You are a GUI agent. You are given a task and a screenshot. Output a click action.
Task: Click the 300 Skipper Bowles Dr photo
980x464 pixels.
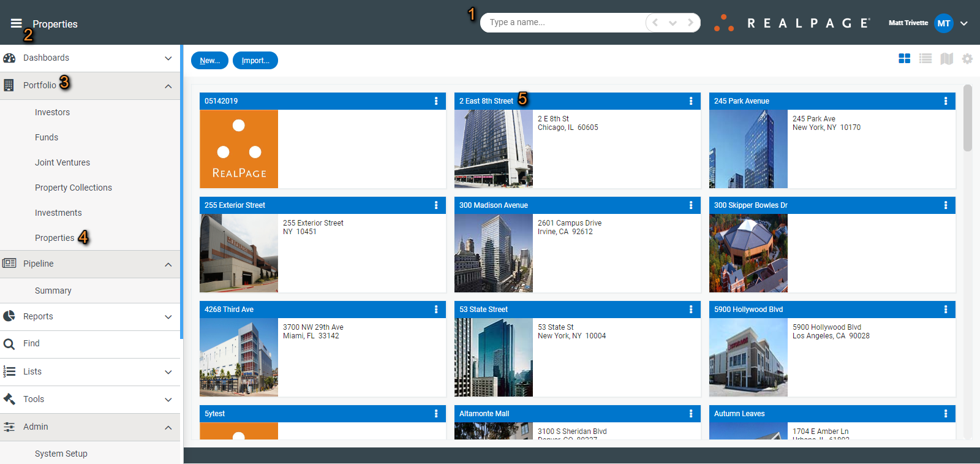(x=748, y=253)
